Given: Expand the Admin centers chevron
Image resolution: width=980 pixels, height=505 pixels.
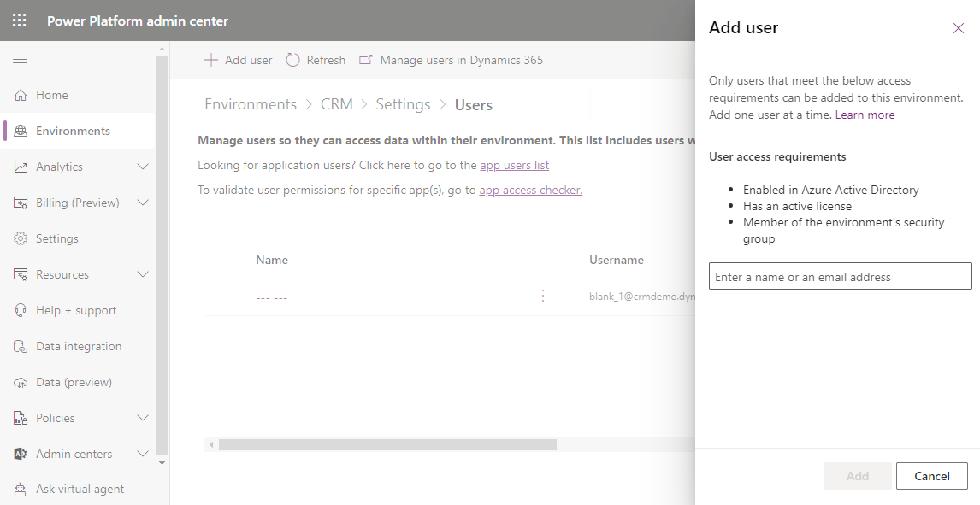Looking at the screenshot, I should point(143,454).
